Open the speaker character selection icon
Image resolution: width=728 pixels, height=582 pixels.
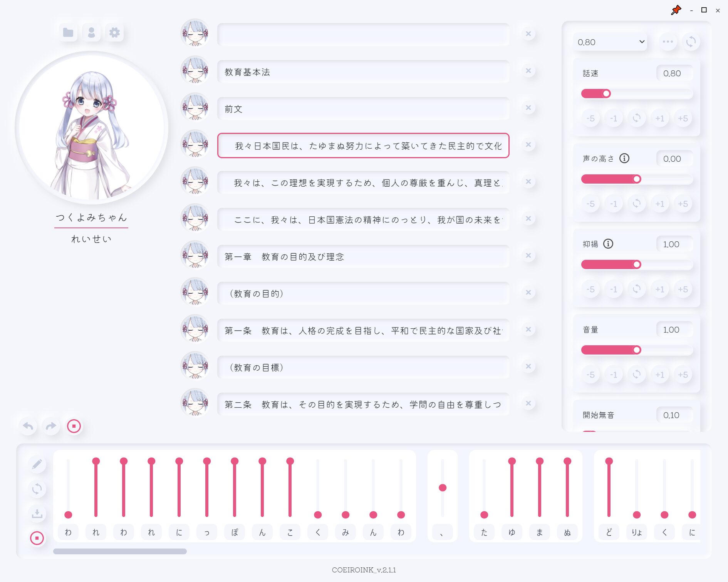point(91,32)
